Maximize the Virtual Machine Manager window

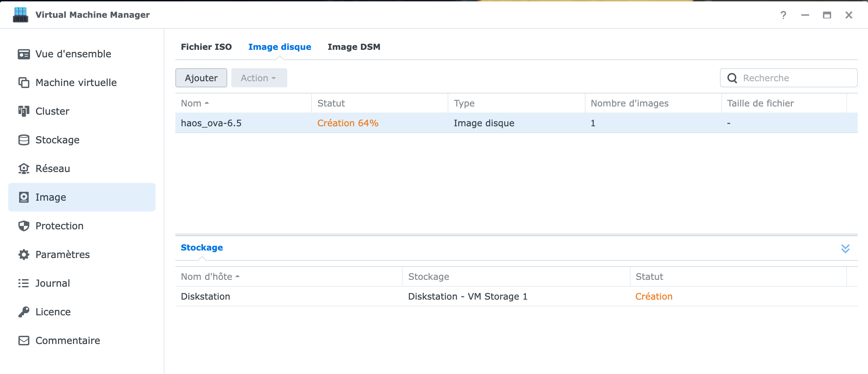[827, 15]
